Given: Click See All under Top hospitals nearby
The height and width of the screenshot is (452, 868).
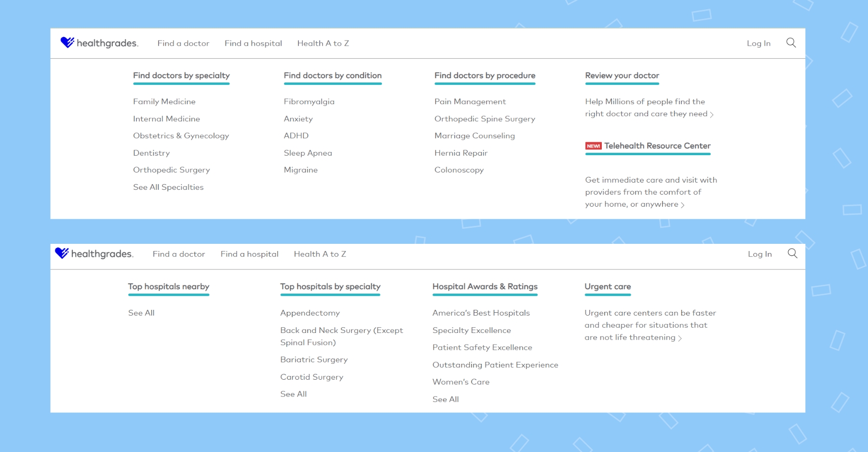Looking at the screenshot, I should click(141, 313).
